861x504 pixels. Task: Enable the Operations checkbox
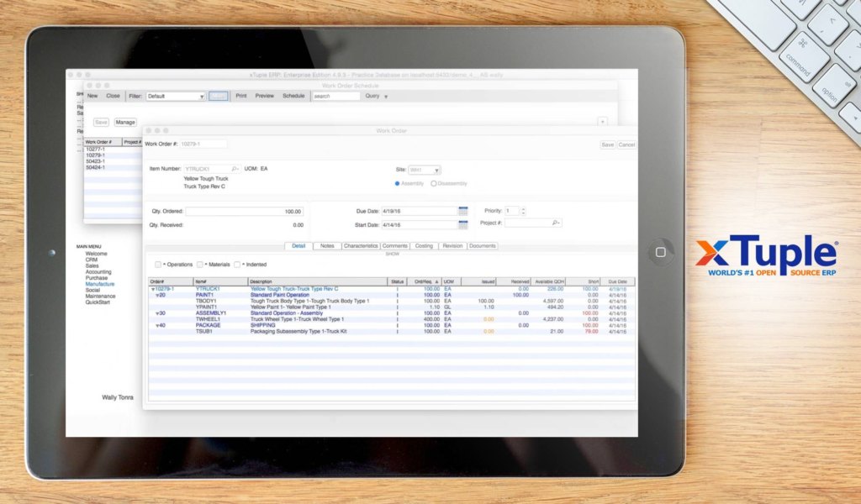click(x=158, y=265)
